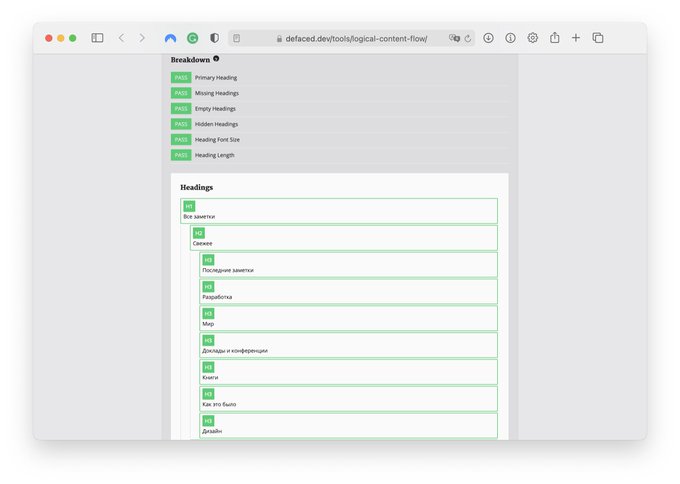
Task: Select the Empty Headings label
Action: [215, 109]
